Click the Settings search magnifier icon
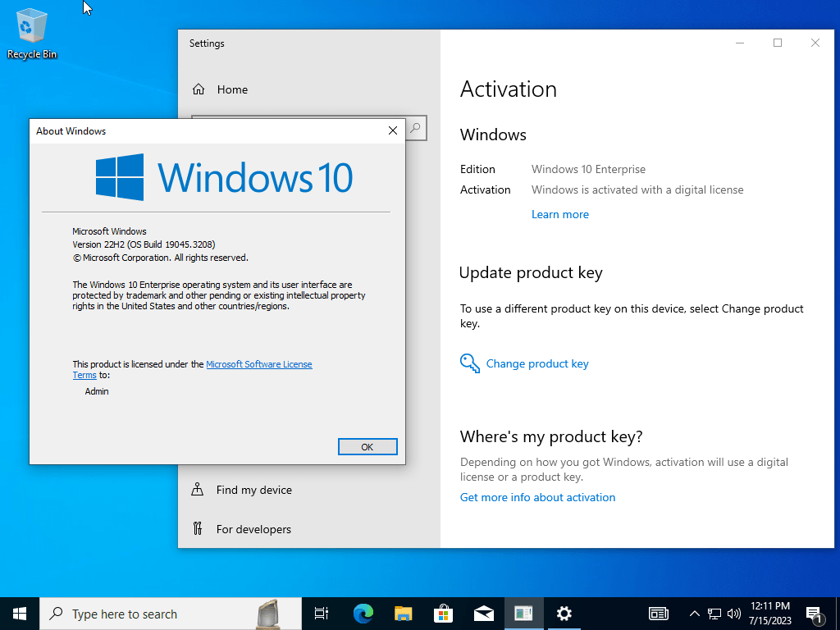This screenshot has height=630, width=840. (415, 128)
